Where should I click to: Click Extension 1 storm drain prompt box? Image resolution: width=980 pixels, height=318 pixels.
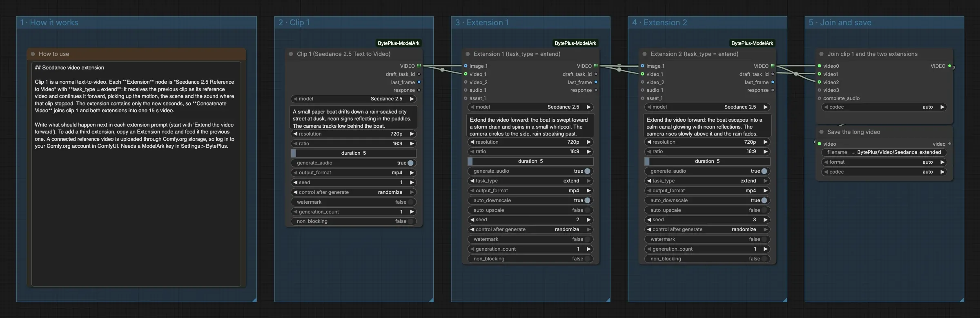[530, 126]
